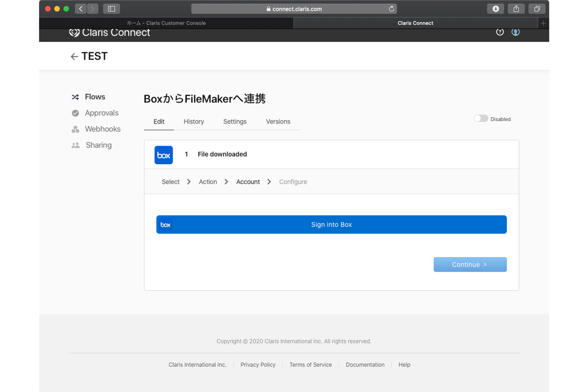Reload the page with the refresh icon
Viewport: 580px width, 392px height.
coord(391,9)
